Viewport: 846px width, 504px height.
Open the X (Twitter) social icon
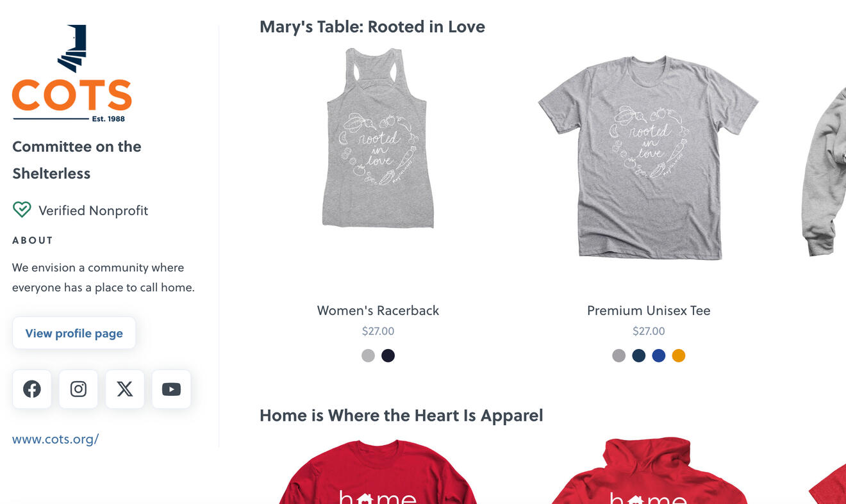[x=125, y=389]
